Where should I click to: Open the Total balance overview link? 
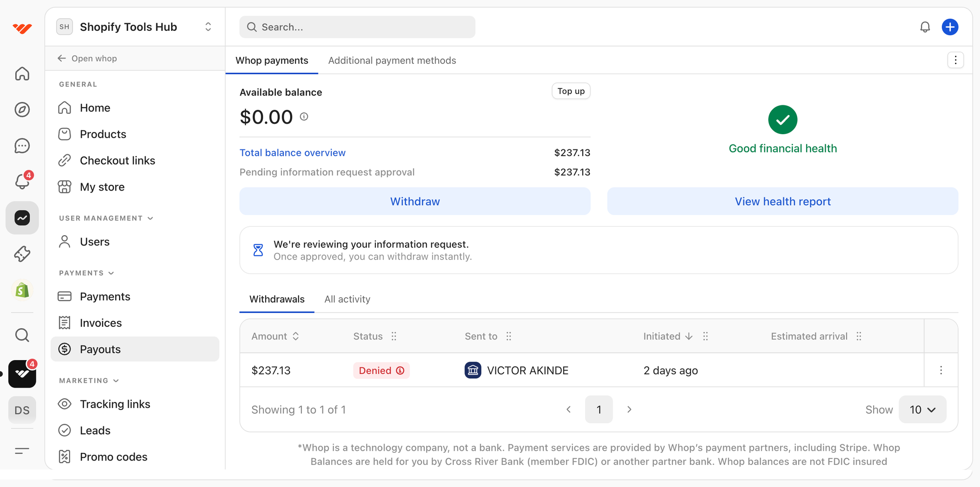coord(293,153)
